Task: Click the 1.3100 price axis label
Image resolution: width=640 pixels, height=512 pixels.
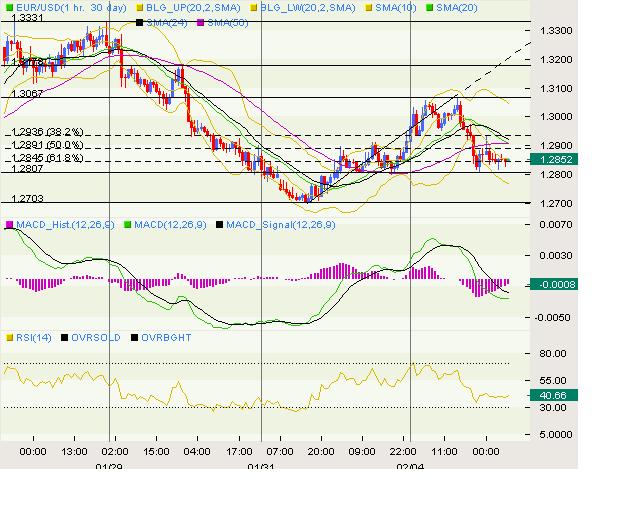Action: [x=556, y=89]
